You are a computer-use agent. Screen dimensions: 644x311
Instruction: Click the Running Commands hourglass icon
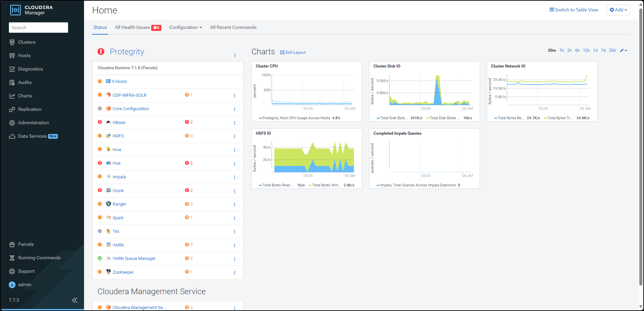(x=12, y=258)
